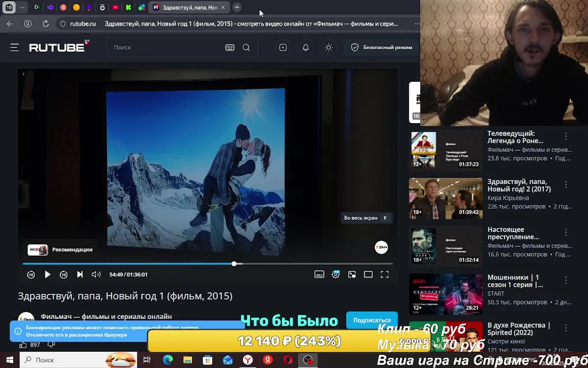Open File Explorer from the taskbar

coord(187,360)
